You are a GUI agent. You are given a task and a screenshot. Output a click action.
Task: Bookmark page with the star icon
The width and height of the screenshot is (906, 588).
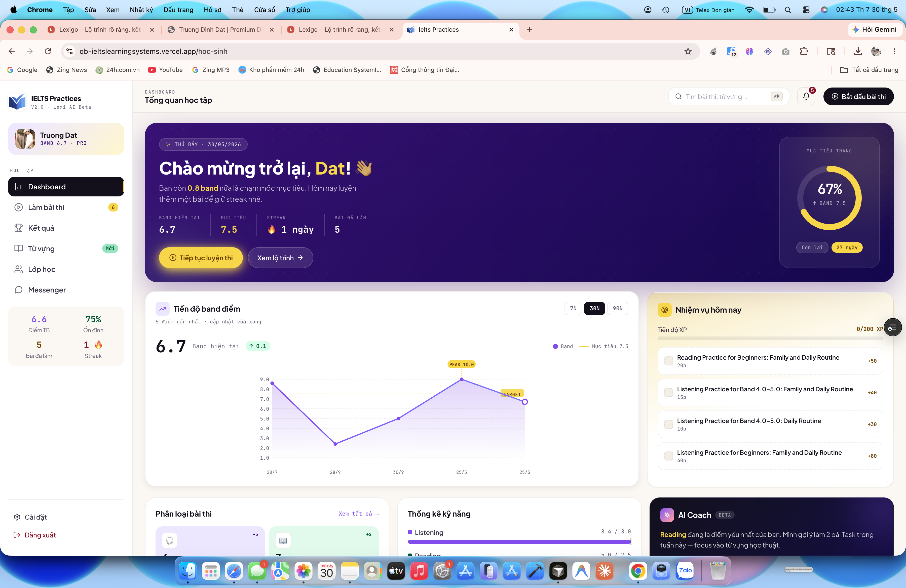point(688,51)
